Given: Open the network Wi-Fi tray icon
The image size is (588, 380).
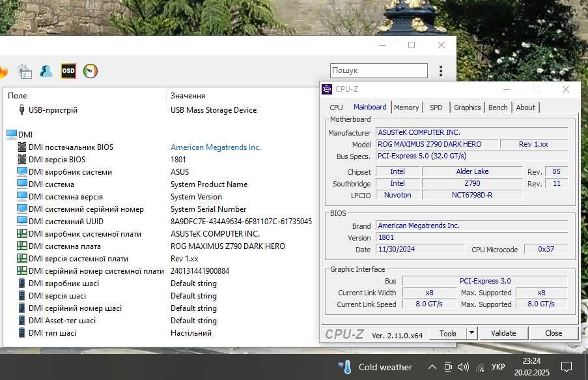Looking at the screenshot, I should (x=481, y=367).
